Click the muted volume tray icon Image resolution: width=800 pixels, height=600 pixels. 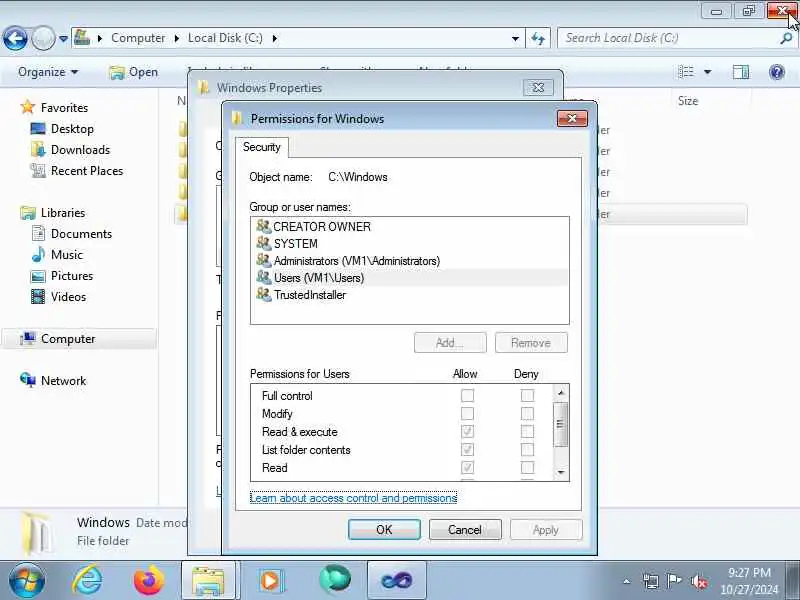tap(698, 581)
